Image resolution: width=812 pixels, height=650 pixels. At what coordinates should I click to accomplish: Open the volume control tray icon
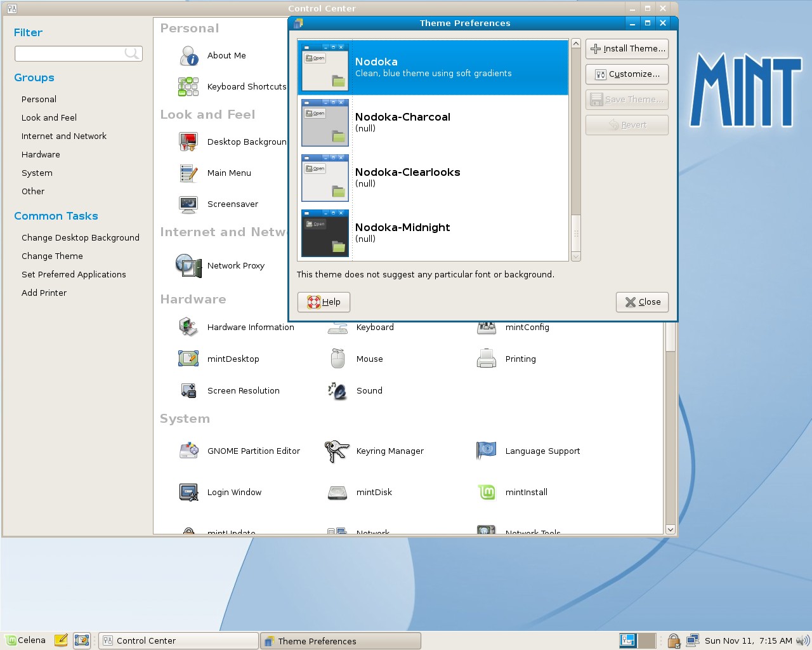802,640
